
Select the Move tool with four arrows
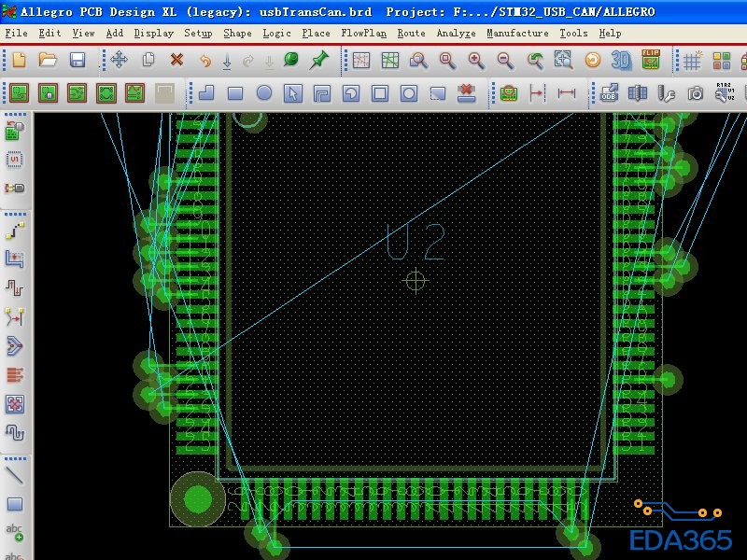(119, 60)
